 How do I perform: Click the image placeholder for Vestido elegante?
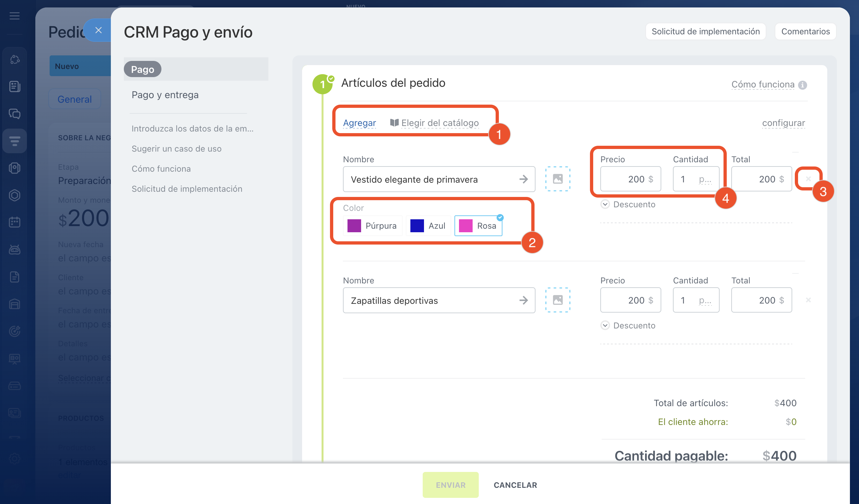[558, 179]
